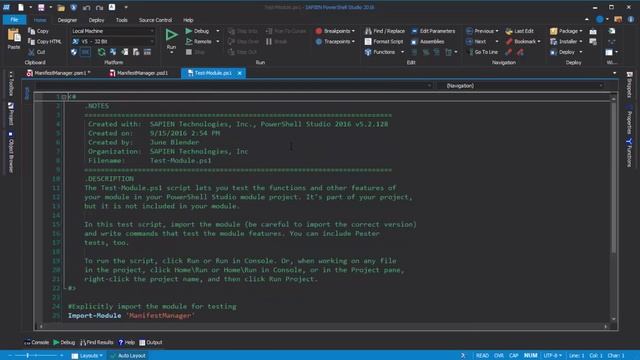Open the Console panel tab
640x360 pixels.
37,342
